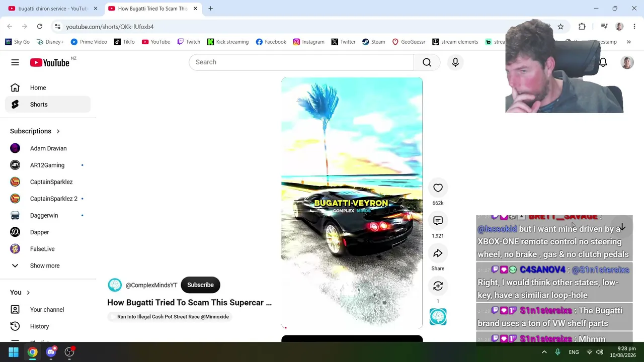
Task: Open the GeoGuessr bookmark
Action: click(409, 42)
